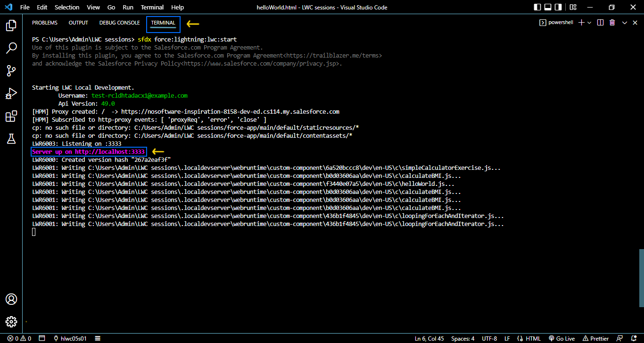Image resolution: width=644 pixels, height=343 pixels.
Task: Click the feedback icon in status bar
Action: (x=620, y=338)
